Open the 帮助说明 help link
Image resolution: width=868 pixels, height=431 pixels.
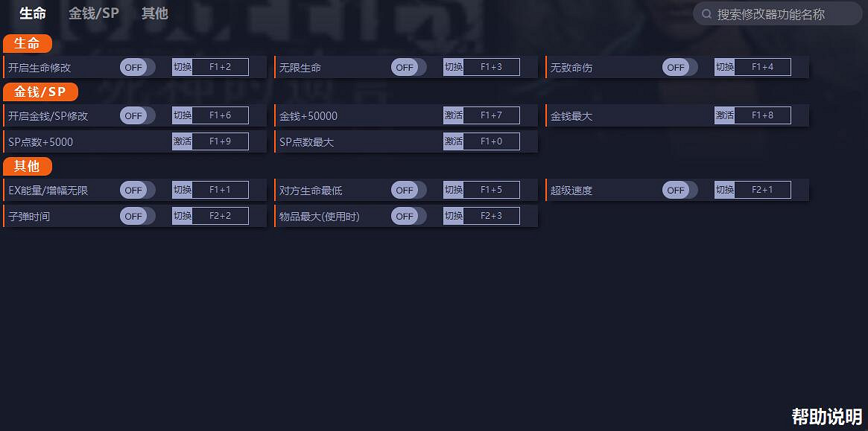pos(826,416)
